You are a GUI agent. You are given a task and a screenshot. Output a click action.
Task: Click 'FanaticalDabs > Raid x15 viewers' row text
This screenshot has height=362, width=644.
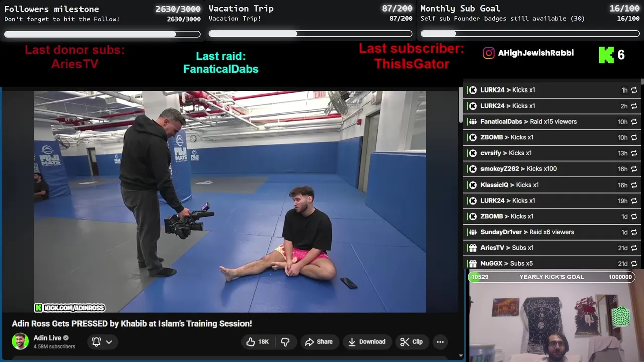(x=528, y=122)
